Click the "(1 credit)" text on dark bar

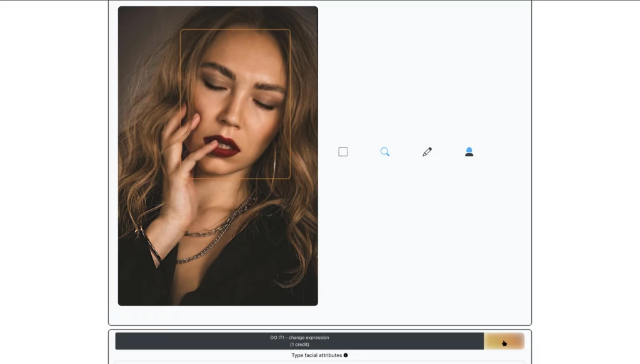[x=299, y=344]
